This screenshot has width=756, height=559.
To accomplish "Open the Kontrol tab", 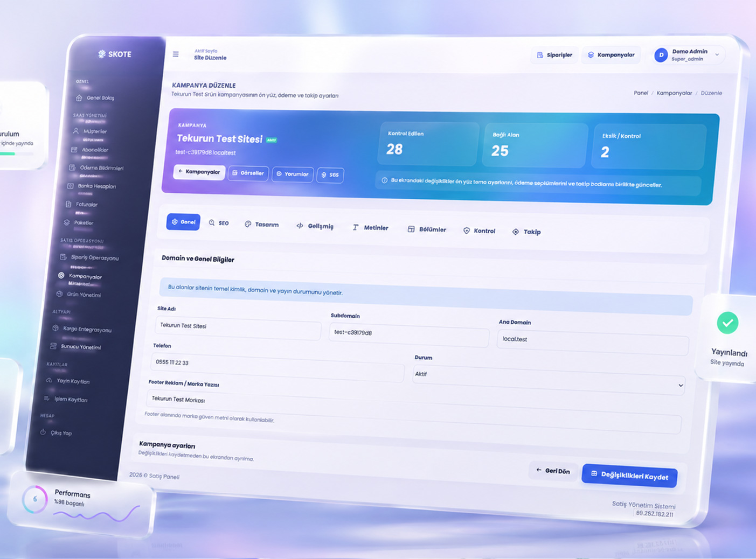I will 480,231.
